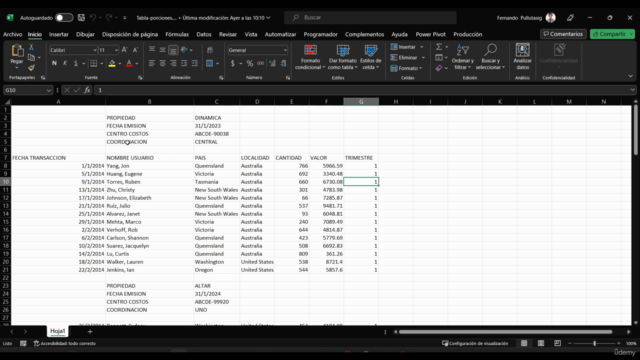Click the Compartir button

(x=611, y=34)
